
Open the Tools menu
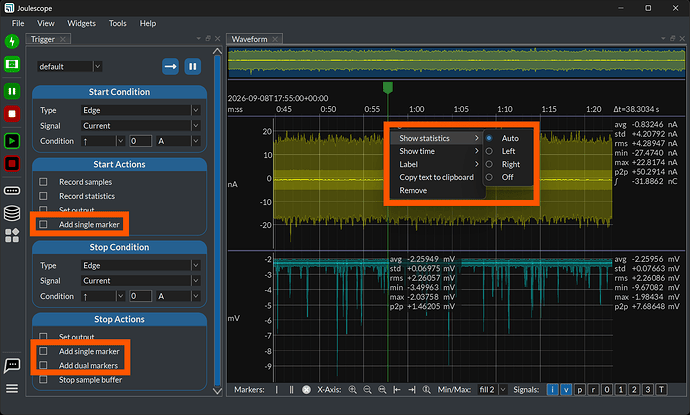coord(117,23)
